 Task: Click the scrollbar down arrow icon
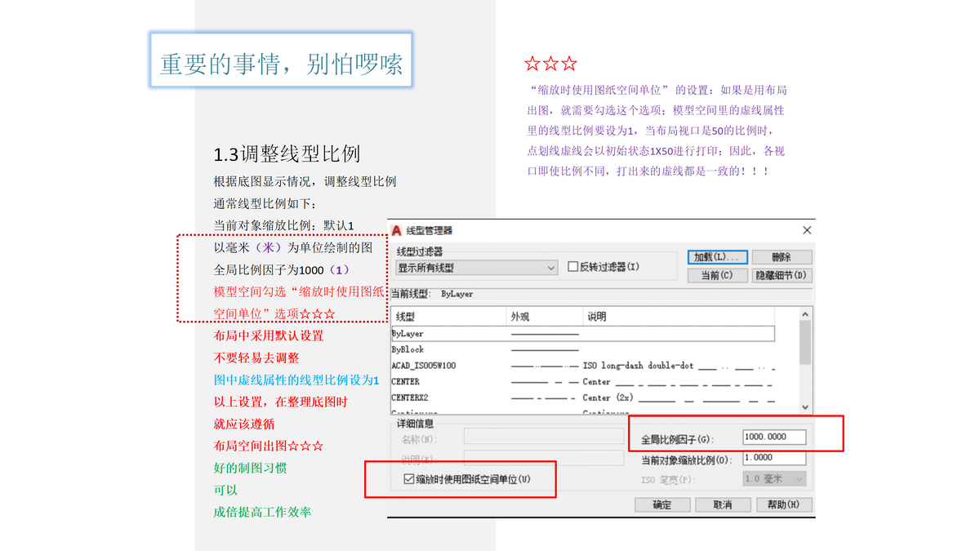[804, 407]
